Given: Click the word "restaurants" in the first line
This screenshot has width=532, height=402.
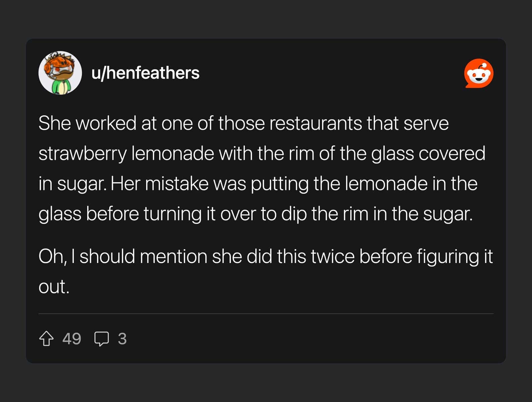Looking at the screenshot, I should pyautogui.click(x=316, y=123).
